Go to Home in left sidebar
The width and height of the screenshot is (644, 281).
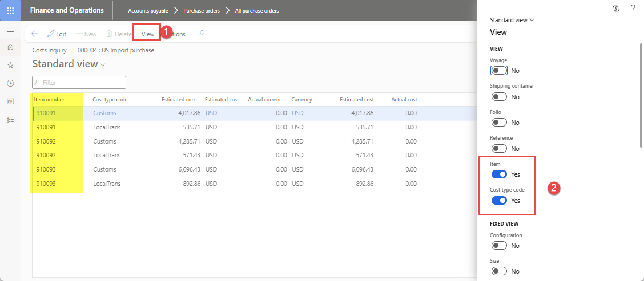point(10,47)
